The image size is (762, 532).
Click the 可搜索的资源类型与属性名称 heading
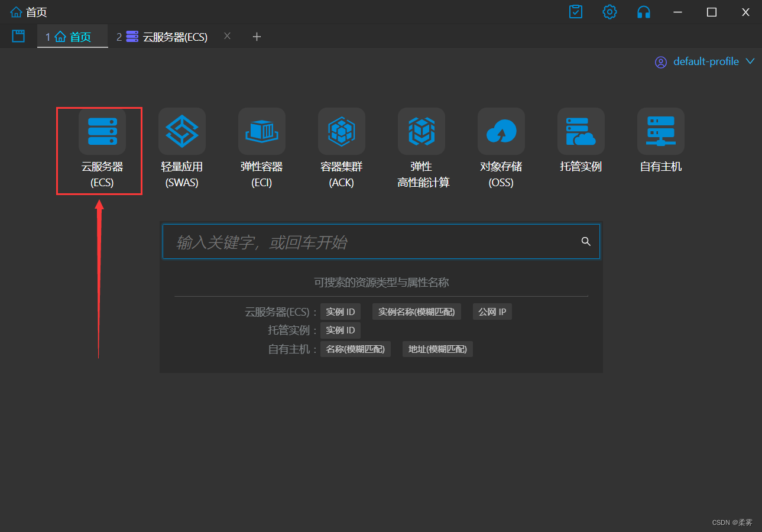pyautogui.click(x=381, y=283)
